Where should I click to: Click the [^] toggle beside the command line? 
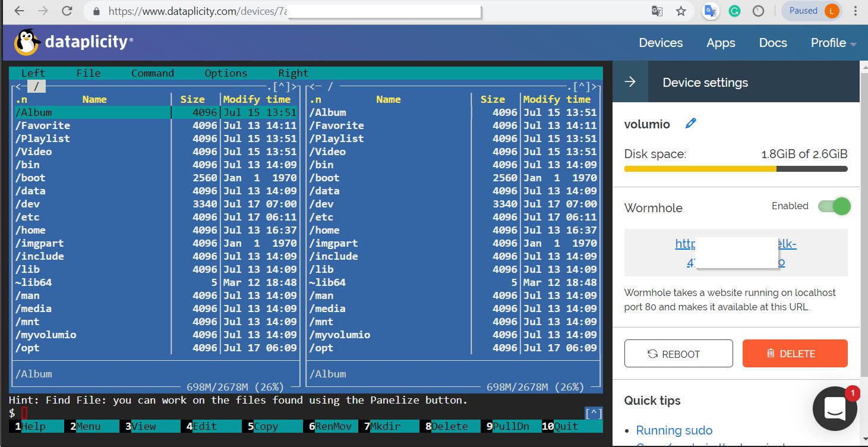click(594, 414)
